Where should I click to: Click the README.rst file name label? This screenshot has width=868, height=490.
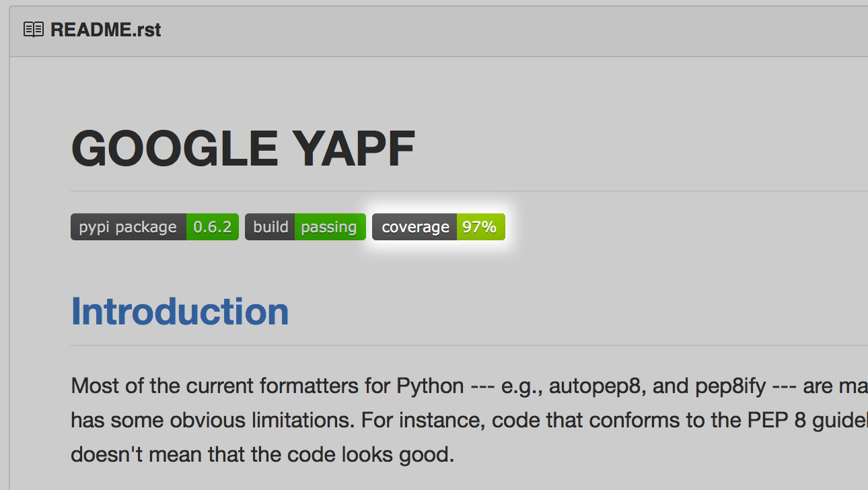coord(106,30)
